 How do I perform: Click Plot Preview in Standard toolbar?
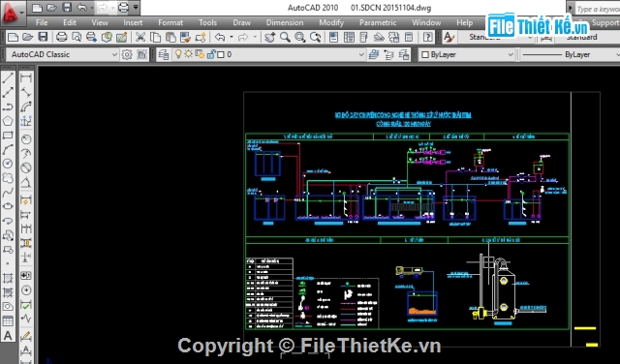click(x=77, y=38)
